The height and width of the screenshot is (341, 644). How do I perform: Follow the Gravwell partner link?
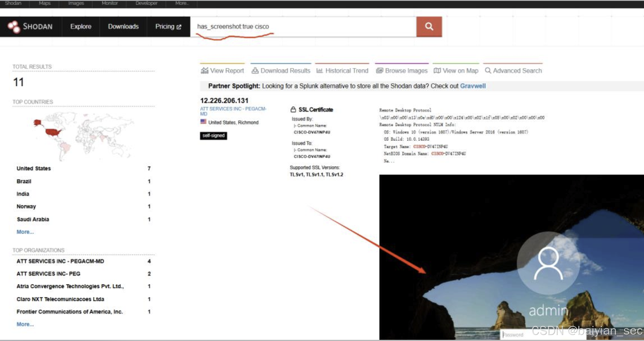pyautogui.click(x=473, y=86)
